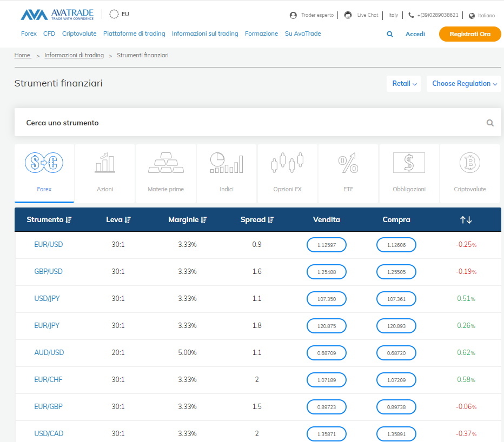Expand the Retail account type dropdown

point(404,84)
